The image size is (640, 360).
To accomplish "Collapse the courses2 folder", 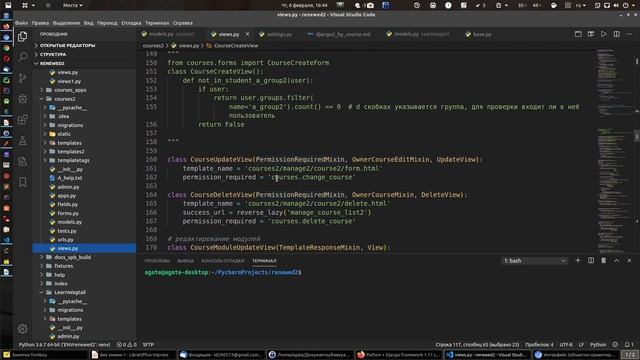I will (x=64, y=99).
